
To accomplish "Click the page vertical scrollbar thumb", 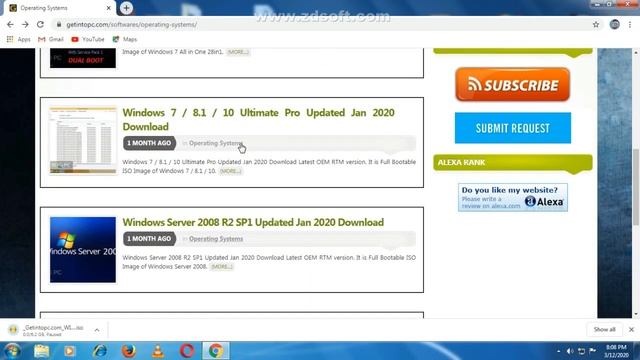I will pyautogui.click(x=636, y=187).
